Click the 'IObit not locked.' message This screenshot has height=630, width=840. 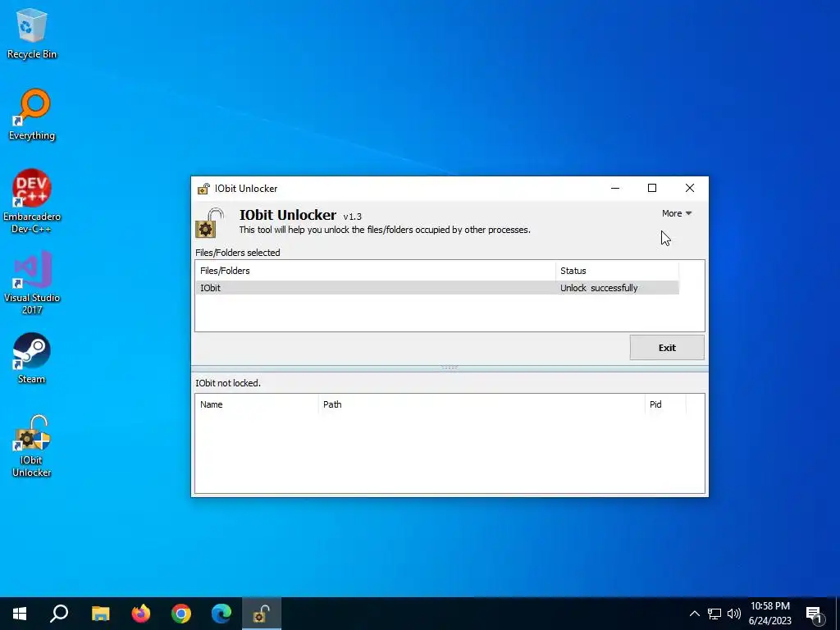(228, 383)
